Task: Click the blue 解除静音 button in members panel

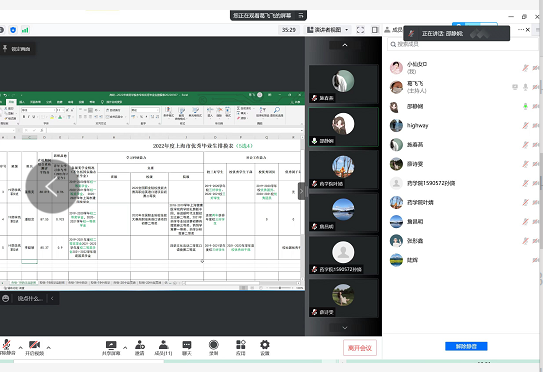Action: click(466, 346)
